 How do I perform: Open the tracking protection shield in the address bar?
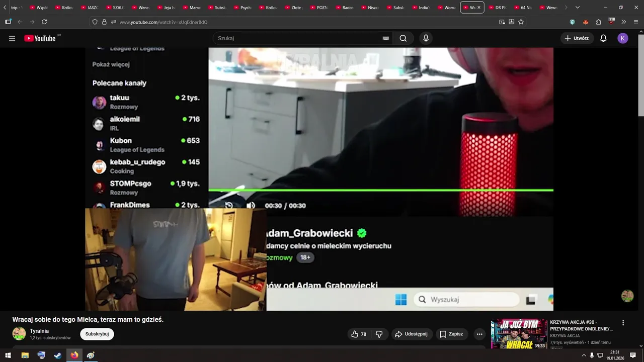(x=95, y=22)
